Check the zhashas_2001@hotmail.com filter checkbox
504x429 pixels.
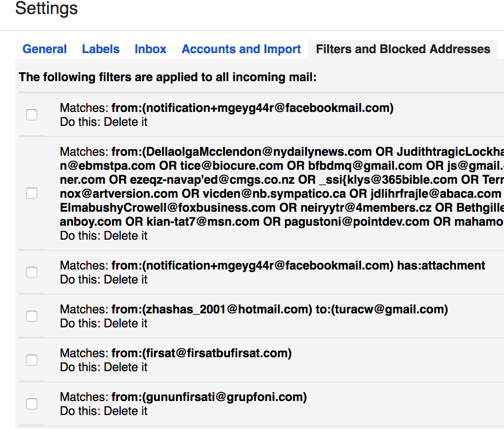click(x=32, y=316)
